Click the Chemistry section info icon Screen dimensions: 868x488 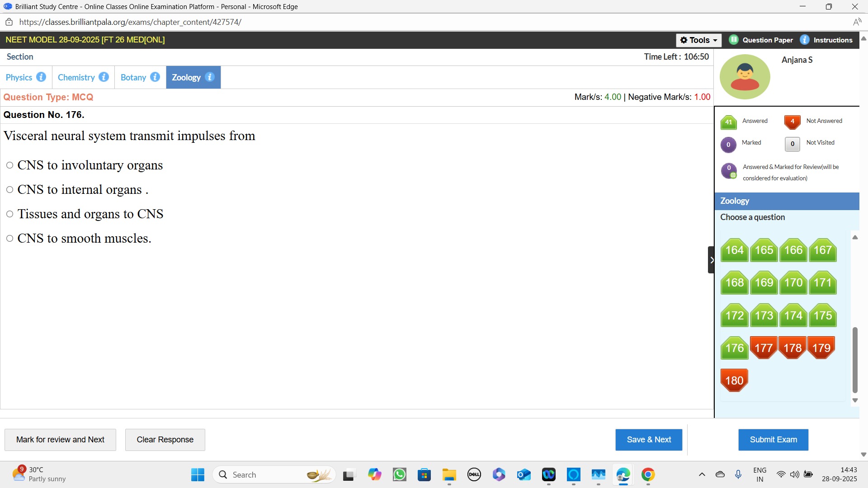point(104,77)
